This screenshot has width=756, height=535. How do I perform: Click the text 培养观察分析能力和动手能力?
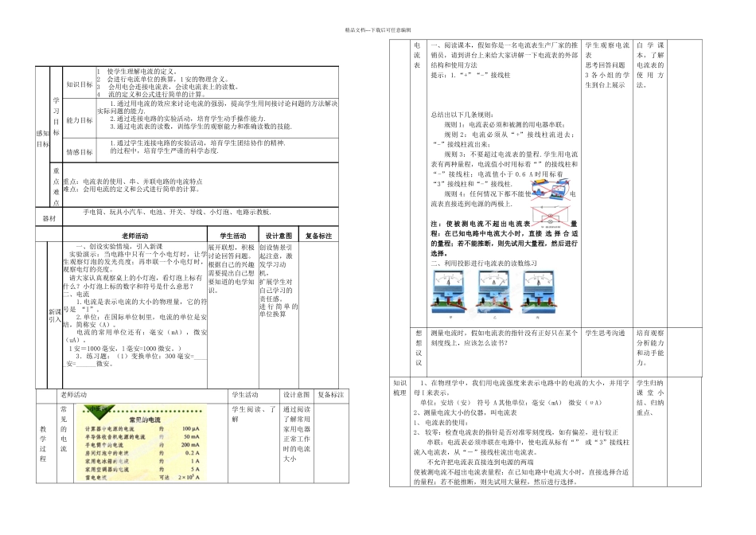tap(650, 348)
